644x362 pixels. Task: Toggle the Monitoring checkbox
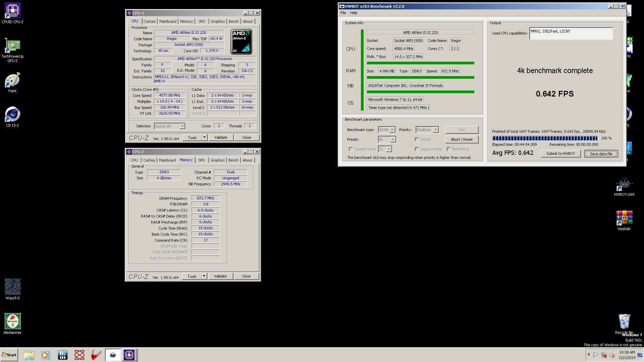click(x=449, y=149)
